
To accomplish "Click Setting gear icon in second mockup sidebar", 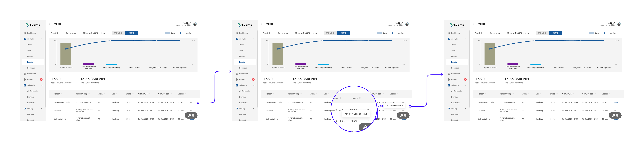I will coord(237,109).
